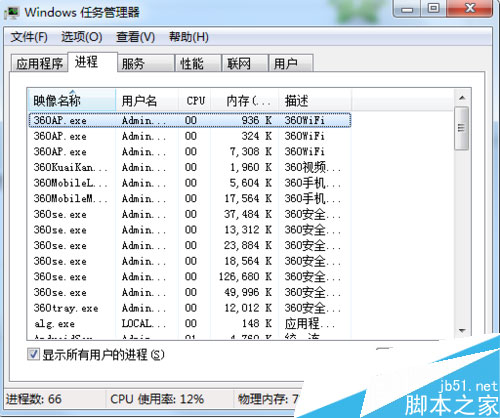Sort by 映像名称 column header
This screenshot has width=500, height=418.
coord(71,100)
